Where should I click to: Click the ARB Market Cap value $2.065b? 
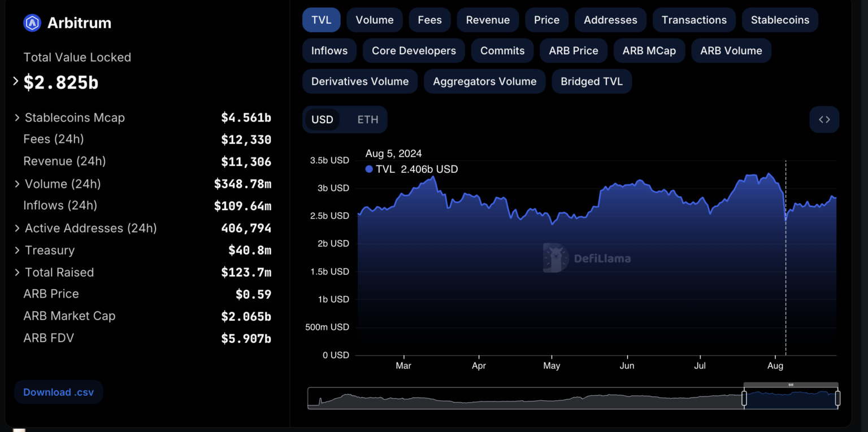point(246,316)
